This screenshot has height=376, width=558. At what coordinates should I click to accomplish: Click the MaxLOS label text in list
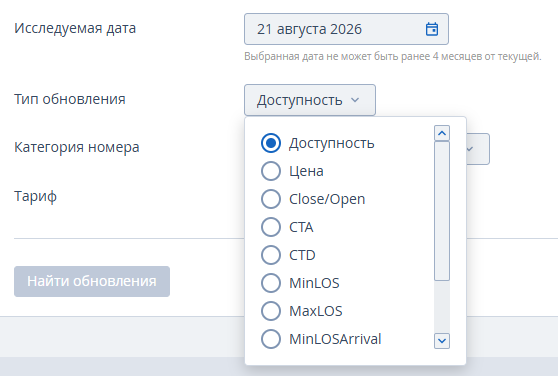pos(316,311)
